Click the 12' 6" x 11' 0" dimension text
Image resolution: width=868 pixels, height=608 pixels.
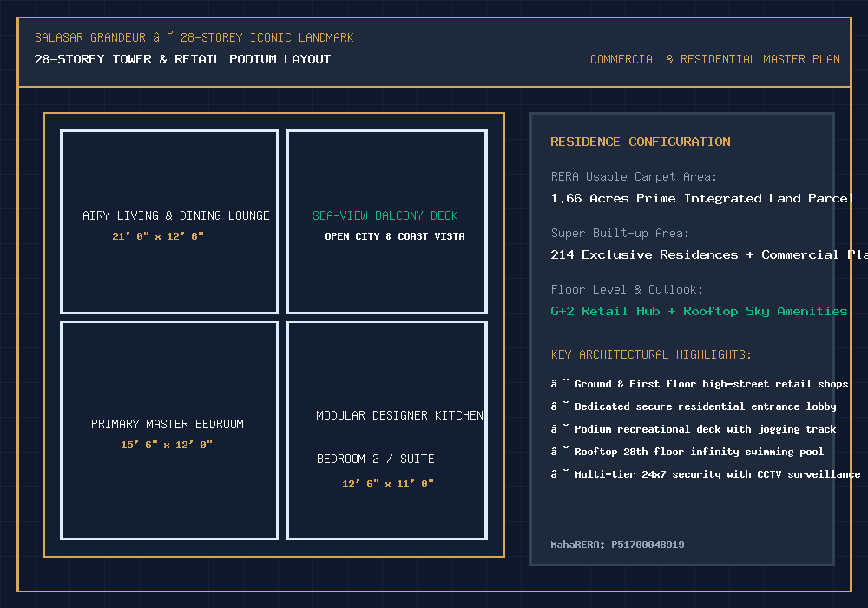pyautogui.click(x=387, y=484)
